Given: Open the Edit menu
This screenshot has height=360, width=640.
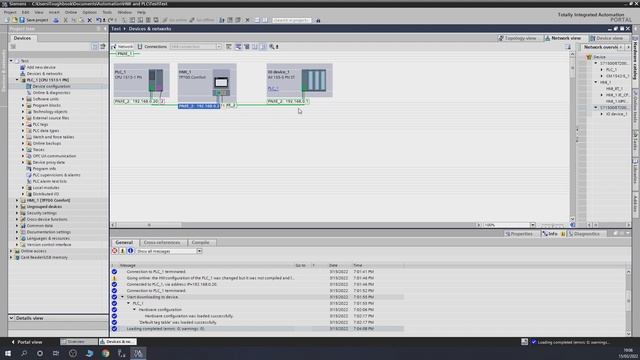Looking at the screenshot, I should (25, 12).
